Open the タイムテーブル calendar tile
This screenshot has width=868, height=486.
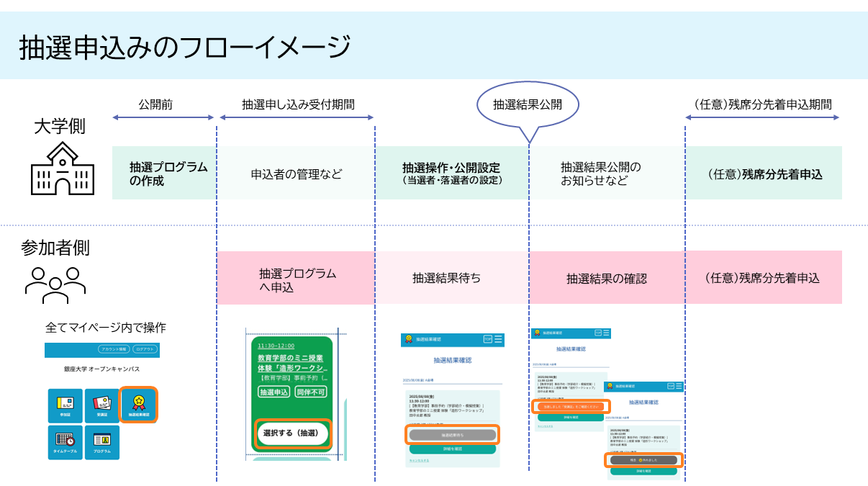[x=65, y=443]
